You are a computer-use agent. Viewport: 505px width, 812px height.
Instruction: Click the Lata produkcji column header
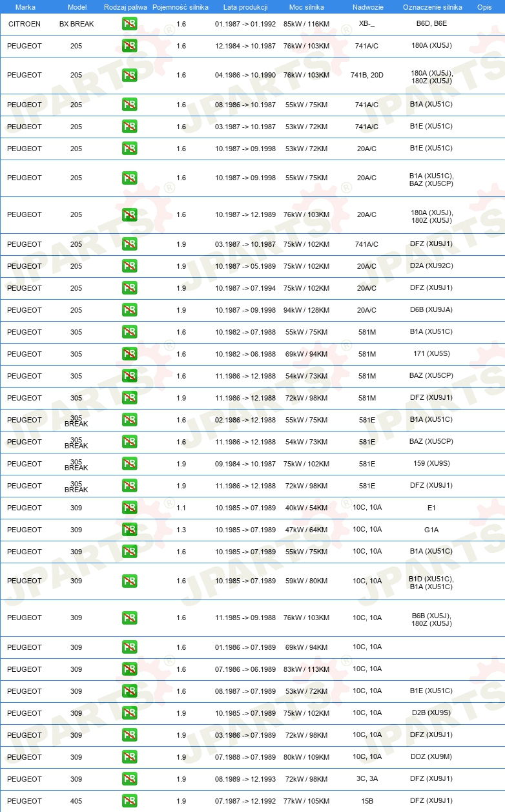point(245,7)
